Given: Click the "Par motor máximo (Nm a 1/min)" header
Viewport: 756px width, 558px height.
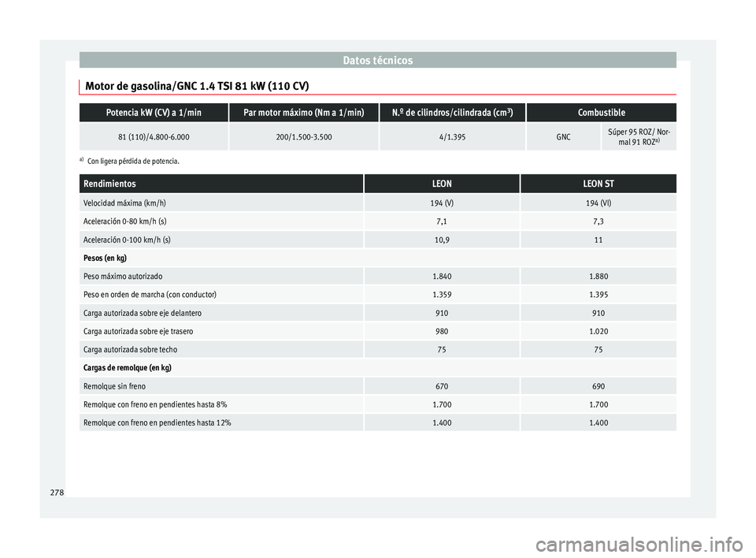Looking at the screenshot, I should [x=304, y=113].
